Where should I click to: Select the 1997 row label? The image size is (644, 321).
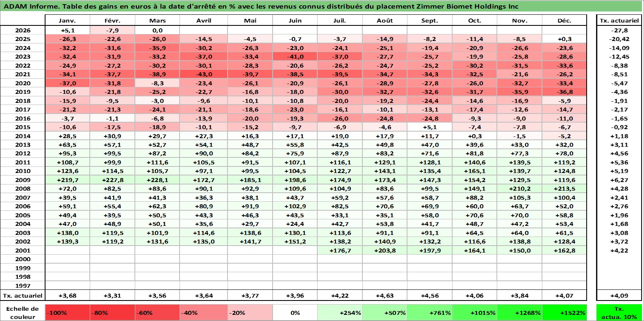click(x=23, y=286)
